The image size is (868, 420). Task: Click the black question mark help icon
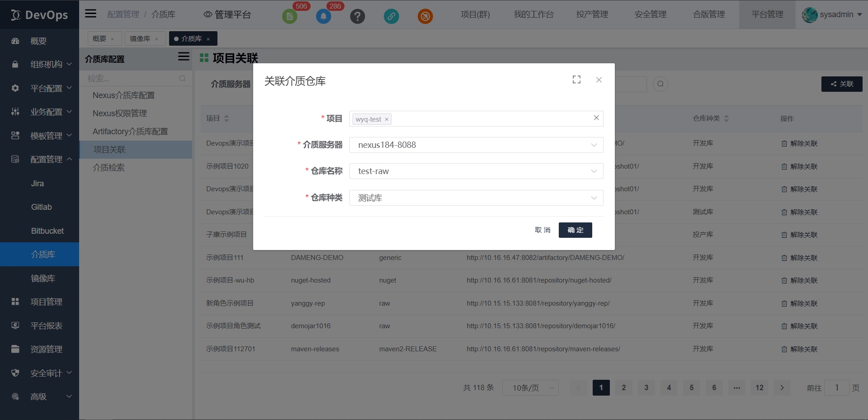click(x=357, y=17)
